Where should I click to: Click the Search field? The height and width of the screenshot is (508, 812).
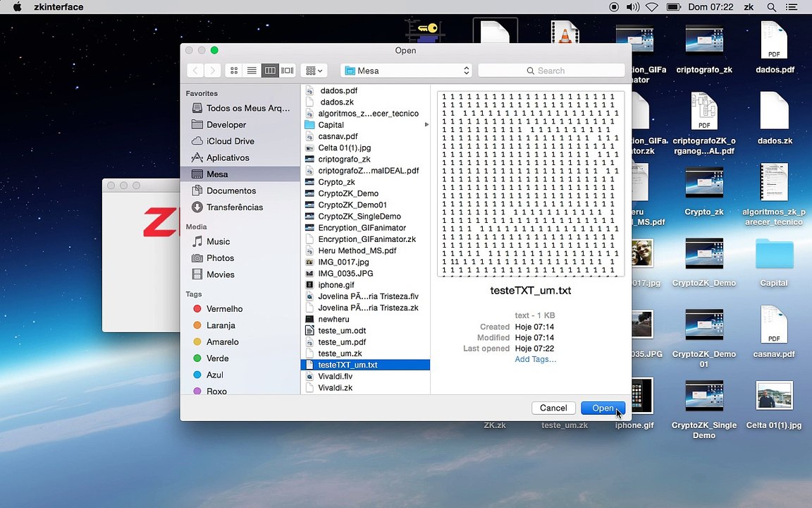(x=551, y=71)
